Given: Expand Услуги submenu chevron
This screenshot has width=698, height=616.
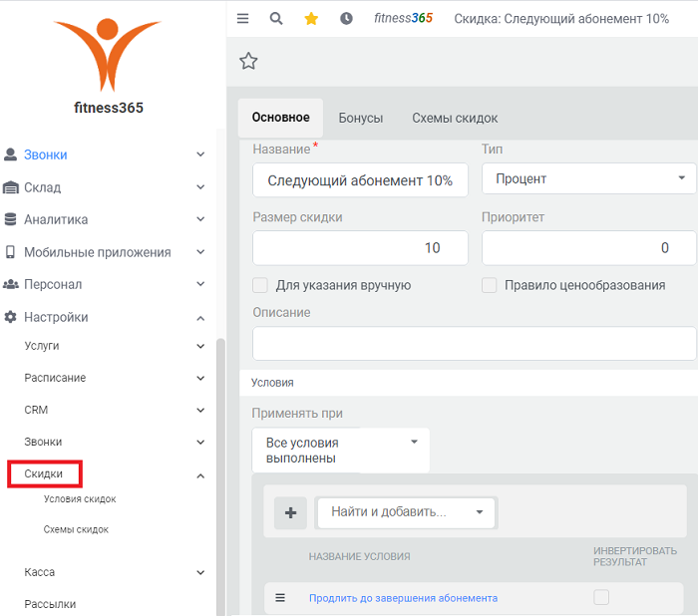Looking at the screenshot, I should (200, 346).
